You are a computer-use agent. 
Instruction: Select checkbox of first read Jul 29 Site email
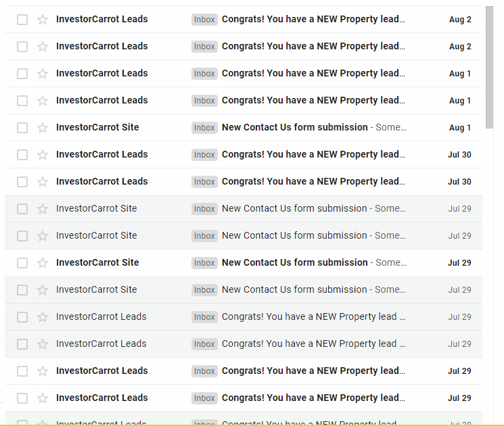pyautogui.click(x=22, y=209)
